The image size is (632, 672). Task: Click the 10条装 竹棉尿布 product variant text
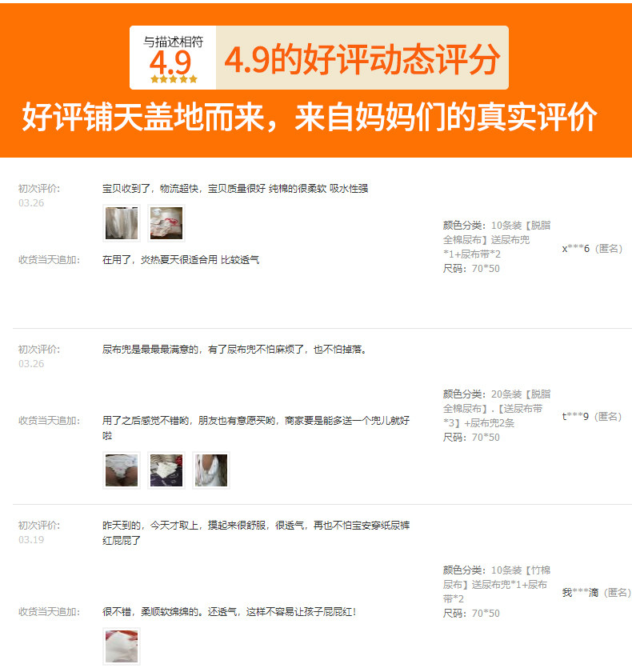pos(497,584)
